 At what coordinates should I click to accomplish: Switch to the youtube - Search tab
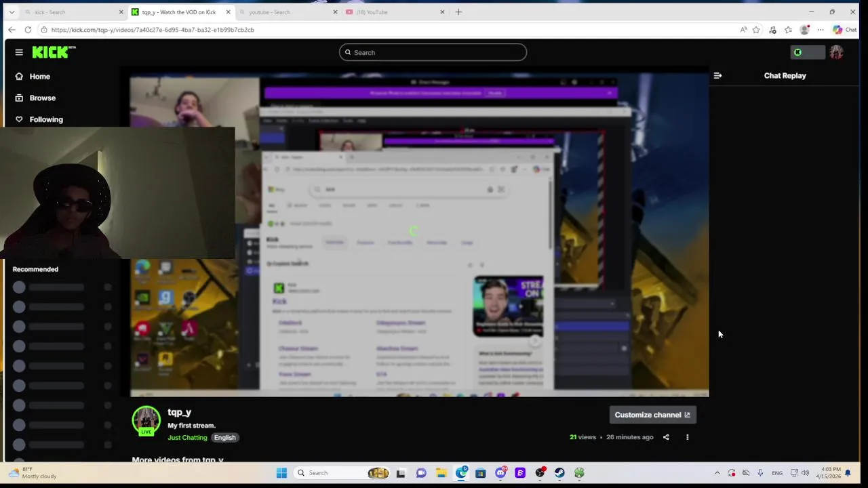point(288,12)
